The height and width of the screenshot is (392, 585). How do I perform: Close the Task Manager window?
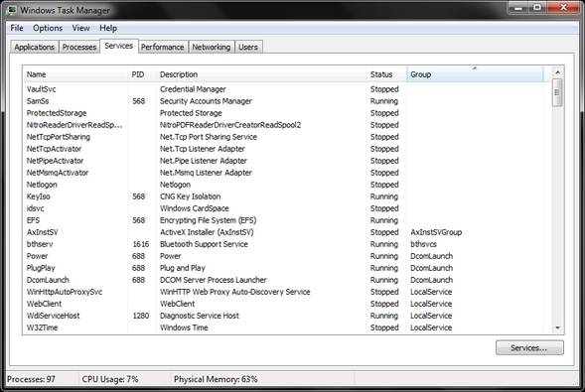(563, 8)
